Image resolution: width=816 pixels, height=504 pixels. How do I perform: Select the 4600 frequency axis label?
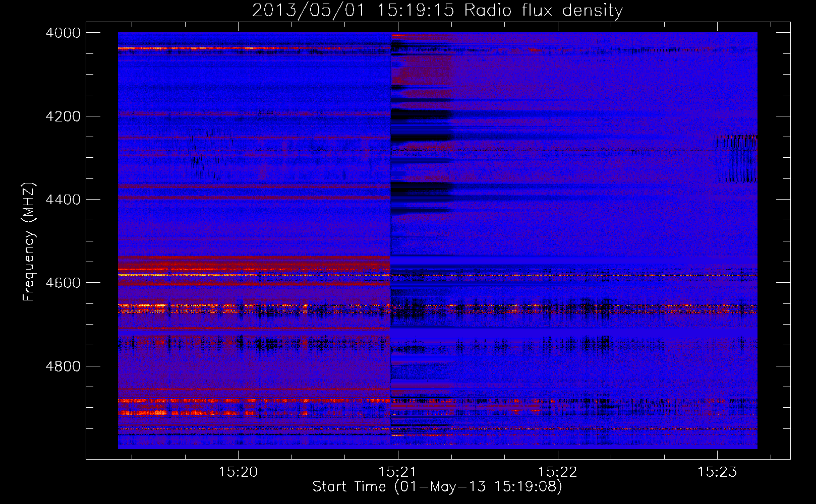63,283
